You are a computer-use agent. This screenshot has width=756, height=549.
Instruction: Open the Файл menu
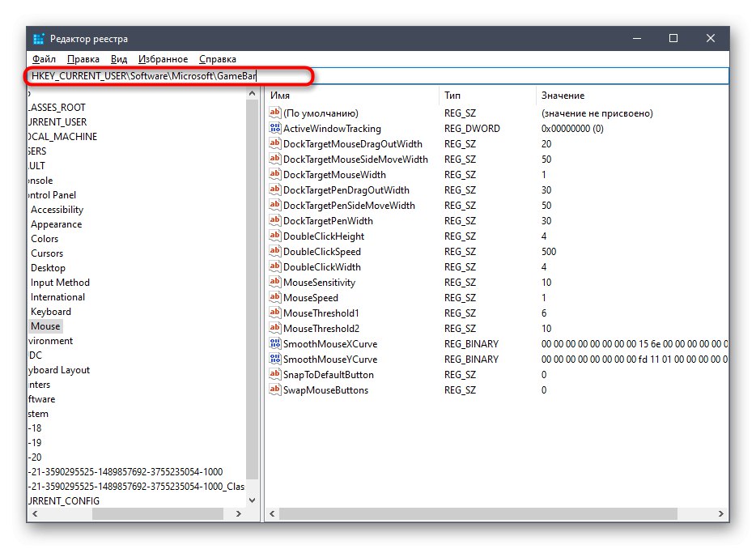pos(44,59)
